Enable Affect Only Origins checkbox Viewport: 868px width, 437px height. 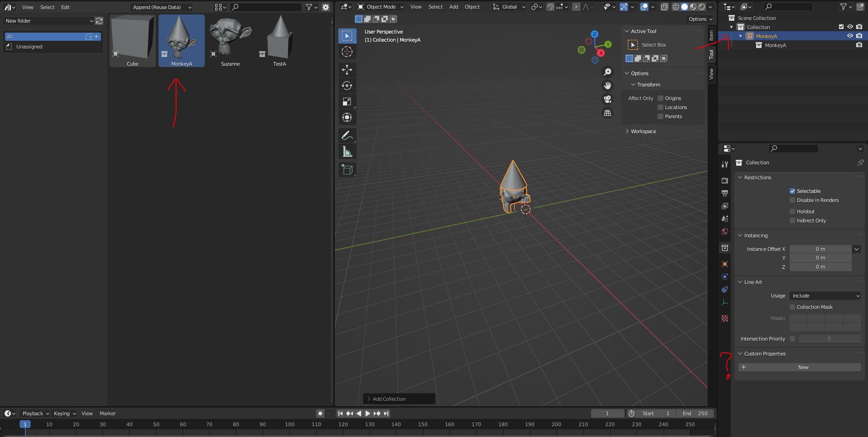(x=661, y=98)
